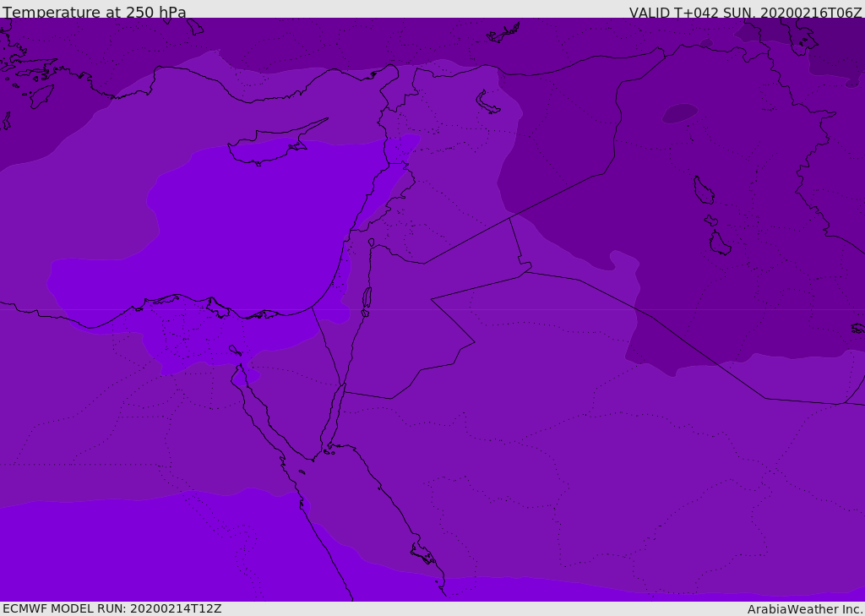The height and width of the screenshot is (616, 865).
Task: Click the southernmost lake outline in central Iraq
Action: tap(720, 243)
